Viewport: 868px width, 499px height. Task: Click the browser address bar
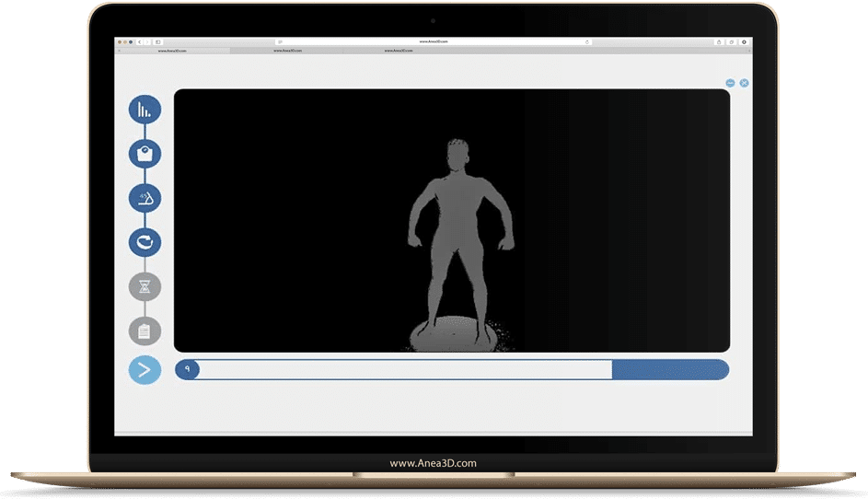[434, 41]
